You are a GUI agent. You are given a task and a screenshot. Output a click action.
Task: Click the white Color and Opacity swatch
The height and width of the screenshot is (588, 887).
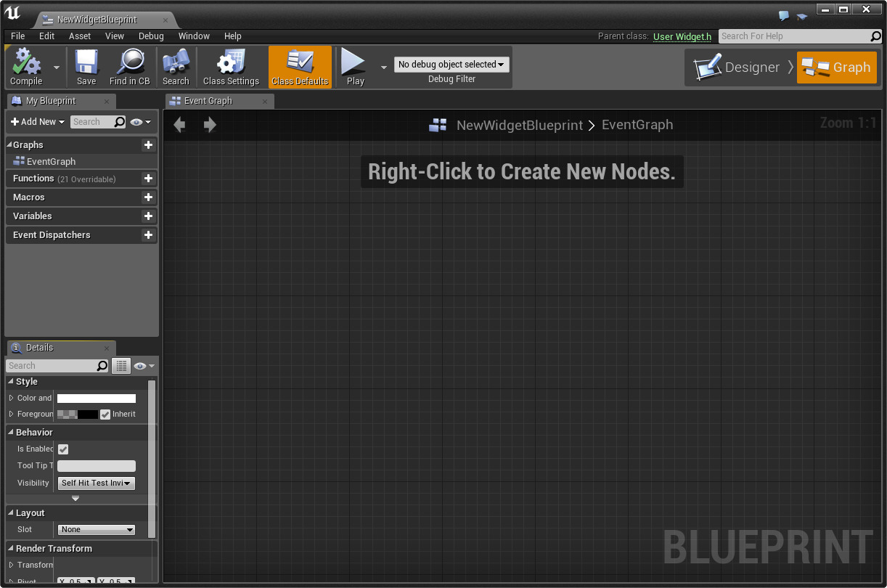coord(97,399)
